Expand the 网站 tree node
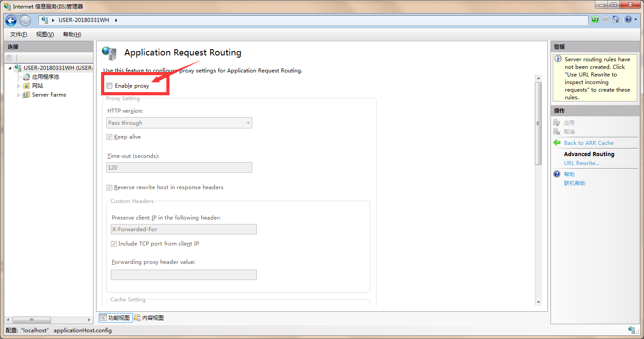The width and height of the screenshot is (644, 339). (19, 86)
